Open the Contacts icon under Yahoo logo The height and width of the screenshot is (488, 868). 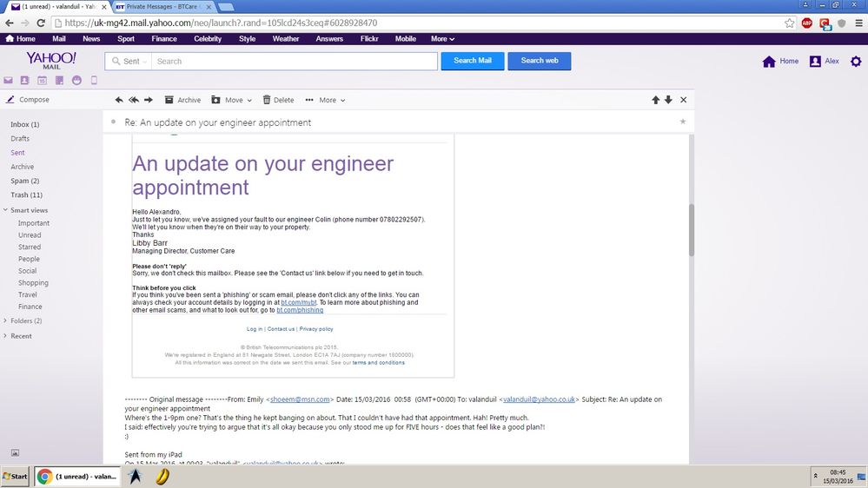click(x=25, y=80)
